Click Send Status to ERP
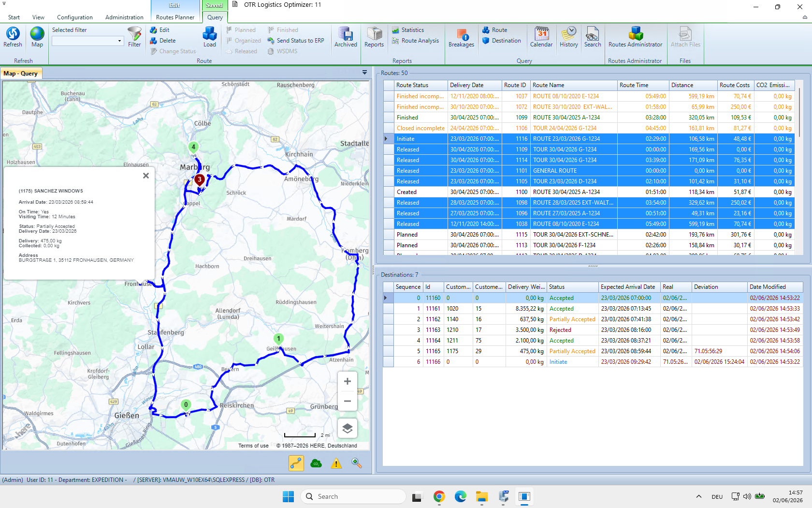 (x=296, y=41)
